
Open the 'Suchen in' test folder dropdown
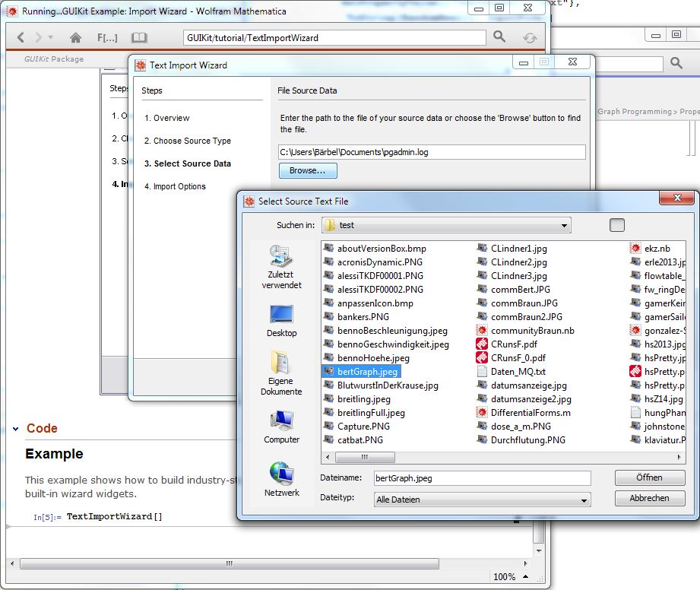pos(446,225)
